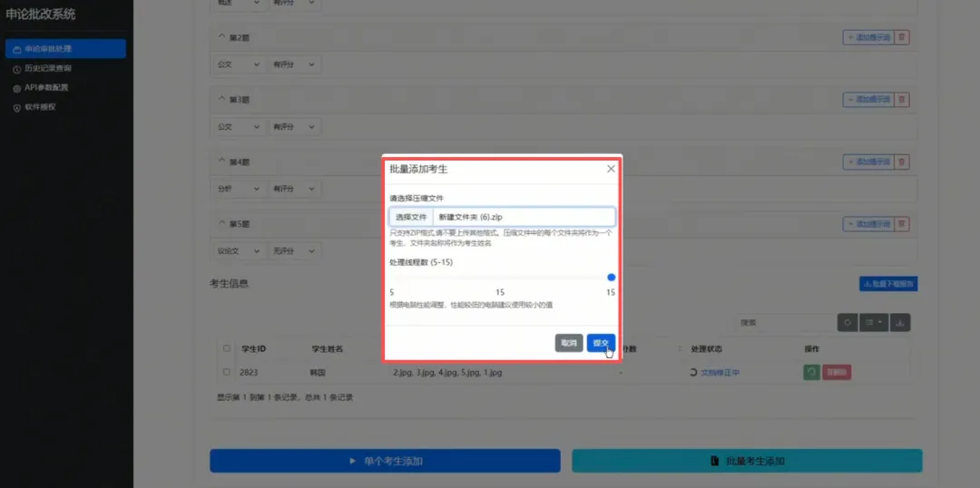This screenshot has height=488, width=980.
Task: Open the 公文 type dropdown under 第2题
Action: pos(239,64)
